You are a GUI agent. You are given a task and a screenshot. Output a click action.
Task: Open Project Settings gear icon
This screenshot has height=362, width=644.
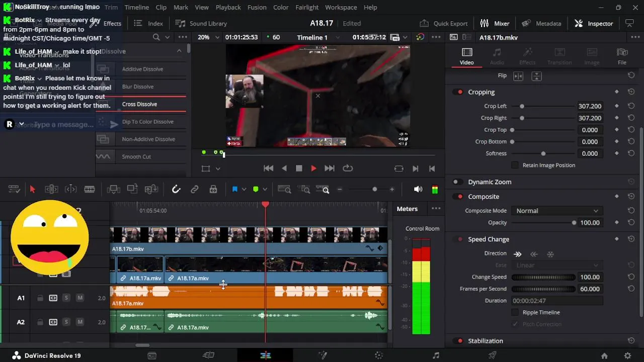627,356
